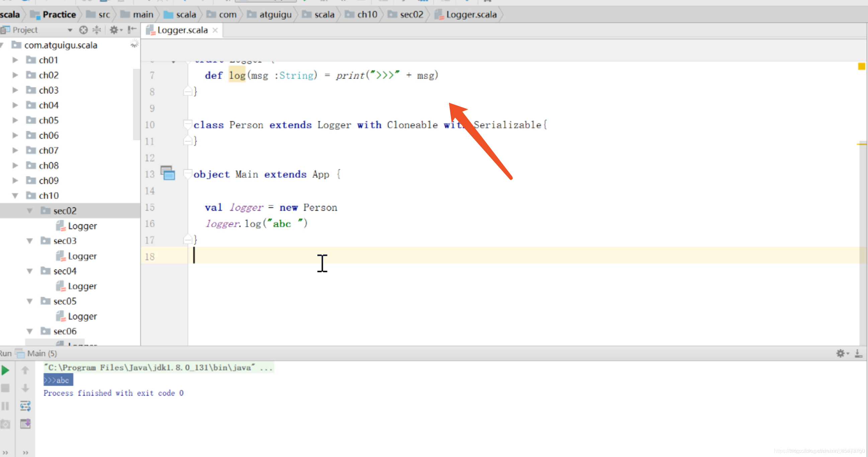This screenshot has width=868, height=457.
Task: Click the Logger.scala breadcrumb
Action: [x=471, y=14]
